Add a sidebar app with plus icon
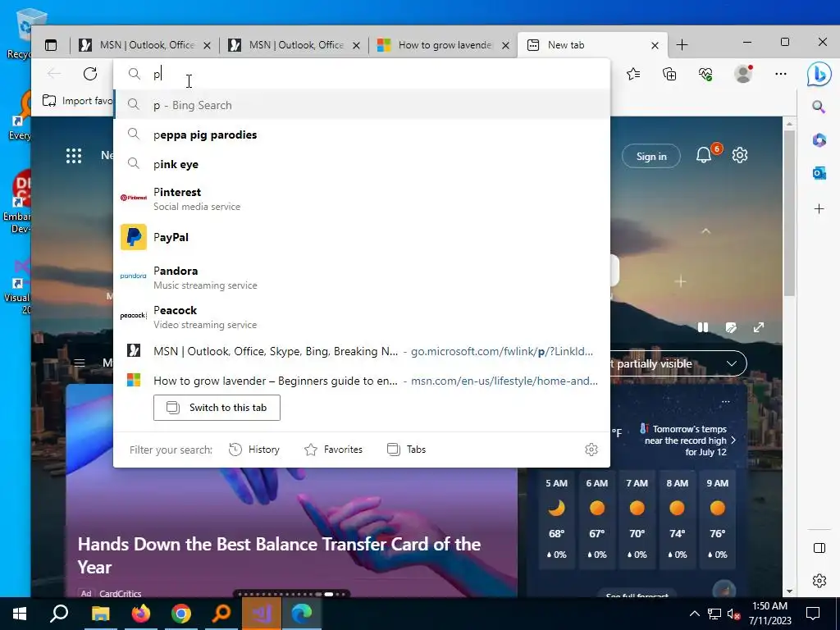This screenshot has height=630, width=840. point(819,208)
